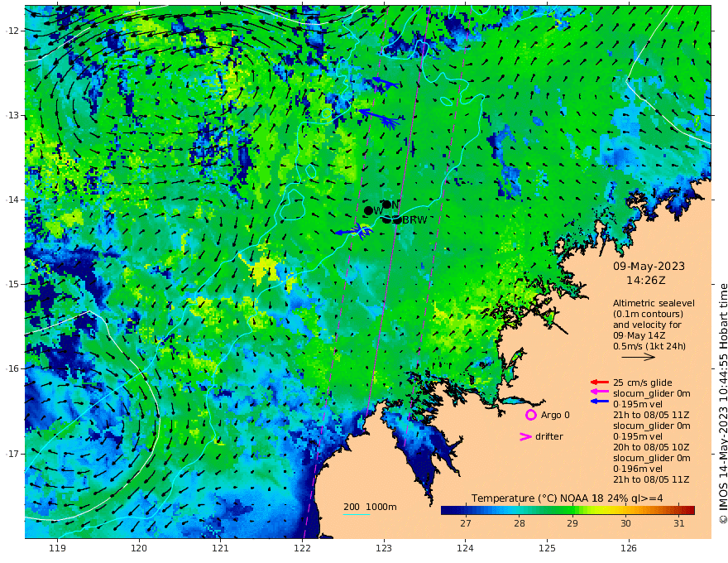Viewport: 728px width, 563px height.
Task: Click the yellow warm patch near 121.5, -14.8
Action: (262, 269)
